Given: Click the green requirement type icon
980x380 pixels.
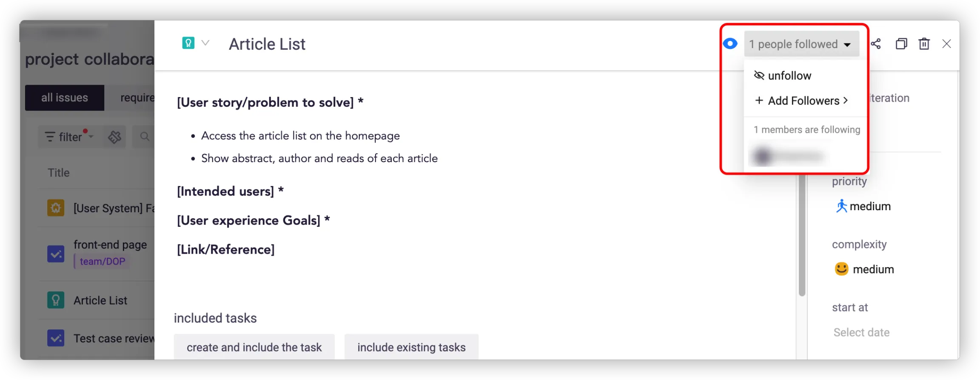Looking at the screenshot, I should tap(188, 43).
